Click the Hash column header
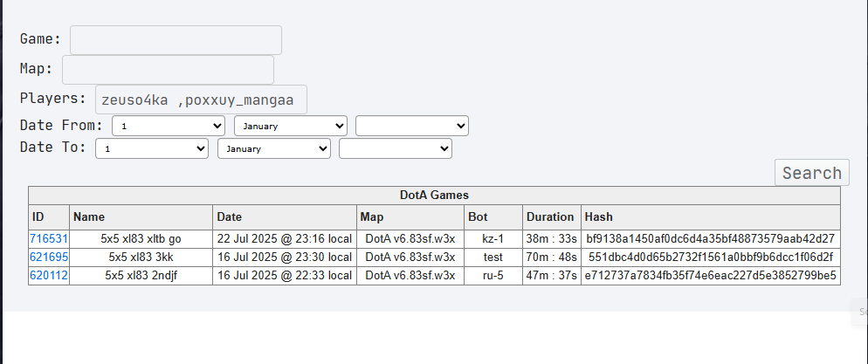Image resolution: width=868 pixels, height=364 pixels. 711,216
